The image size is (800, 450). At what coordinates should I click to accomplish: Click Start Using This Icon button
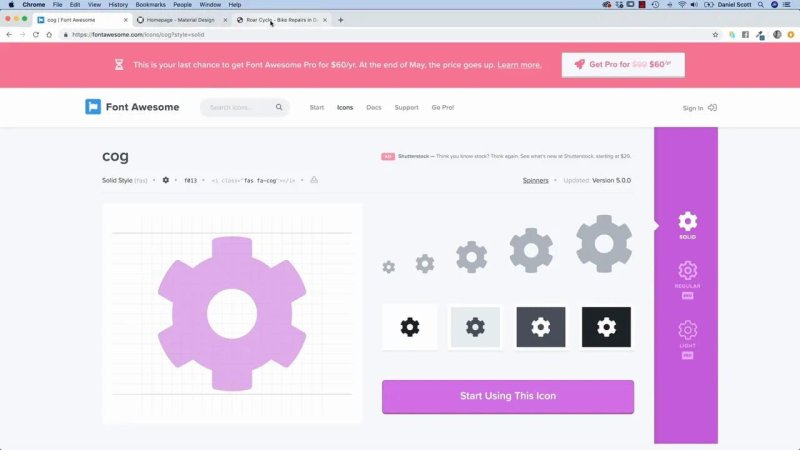point(508,396)
